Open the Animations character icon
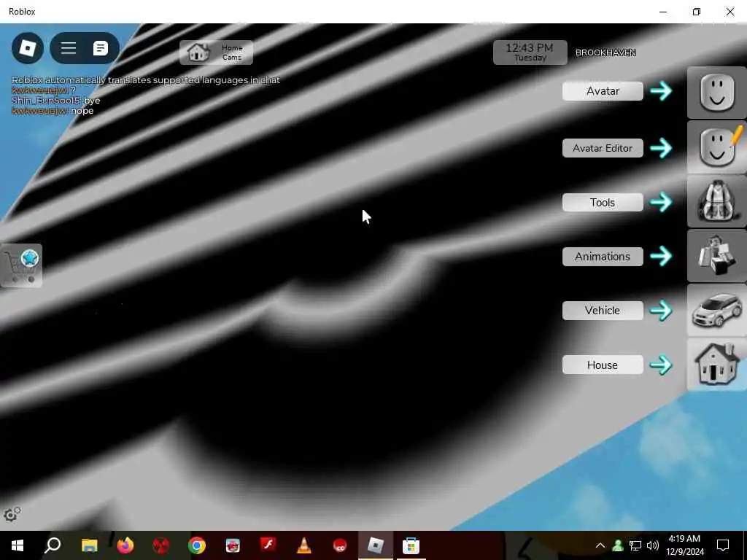 point(717,256)
